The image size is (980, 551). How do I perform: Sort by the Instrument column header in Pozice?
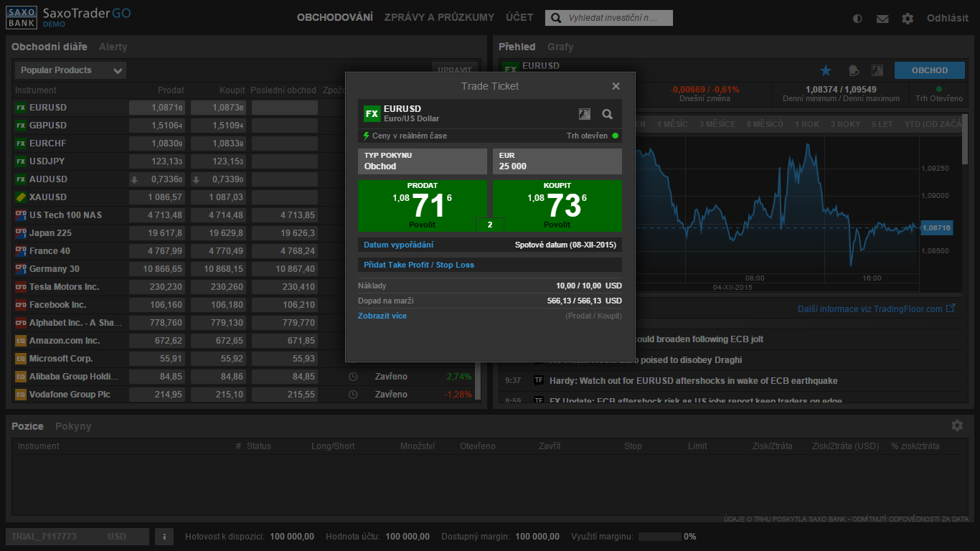click(x=39, y=446)
